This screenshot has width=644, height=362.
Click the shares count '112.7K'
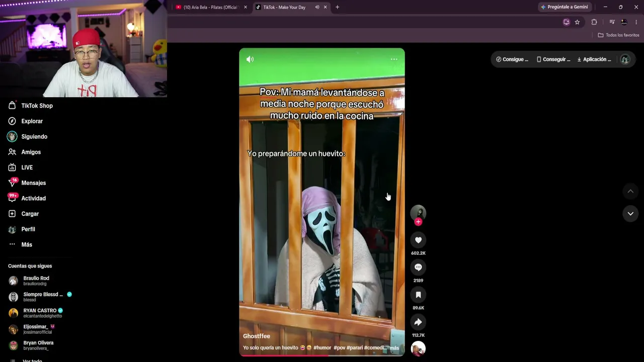tap(418, 335)
